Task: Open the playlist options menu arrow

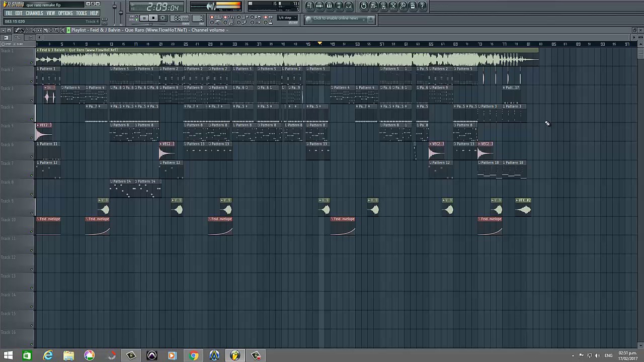Action: pyautogui.click(x=4, y=30)
